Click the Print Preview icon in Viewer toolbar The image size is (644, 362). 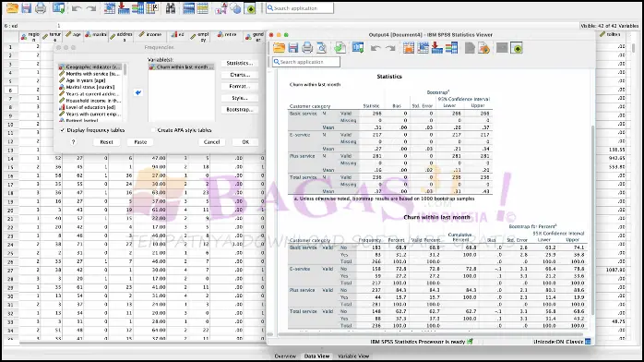322,48
